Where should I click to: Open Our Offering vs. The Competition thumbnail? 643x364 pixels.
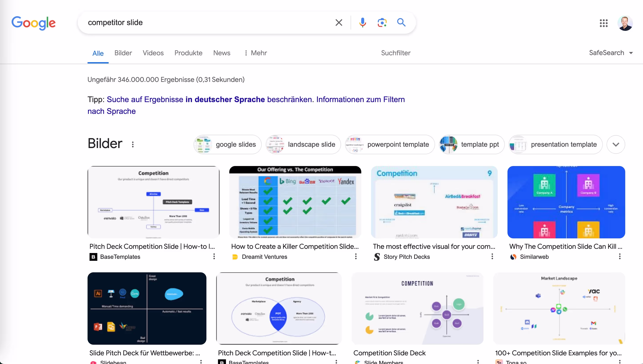coord(295,202)
